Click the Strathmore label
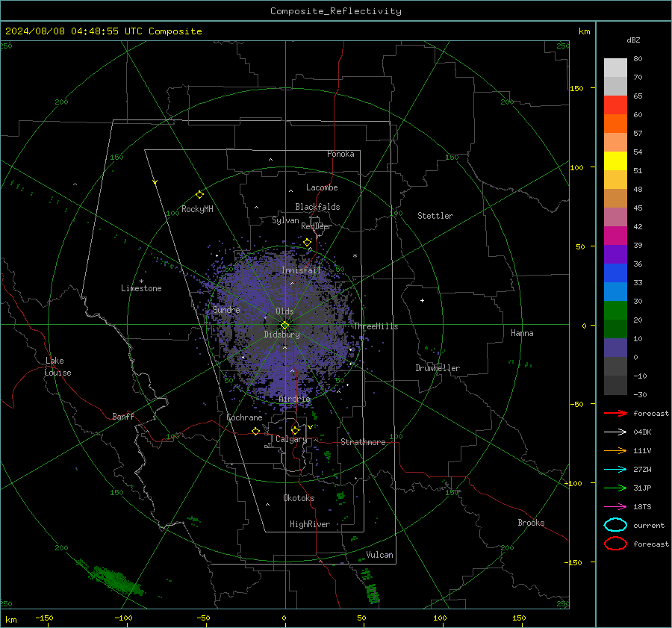Viewport: 672px width, 628px height. point(363,442)
